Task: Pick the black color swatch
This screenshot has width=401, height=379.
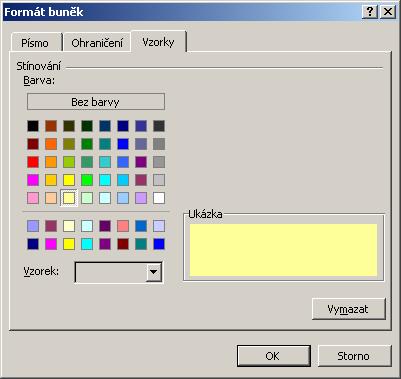Action: click(x=33, y=126)
